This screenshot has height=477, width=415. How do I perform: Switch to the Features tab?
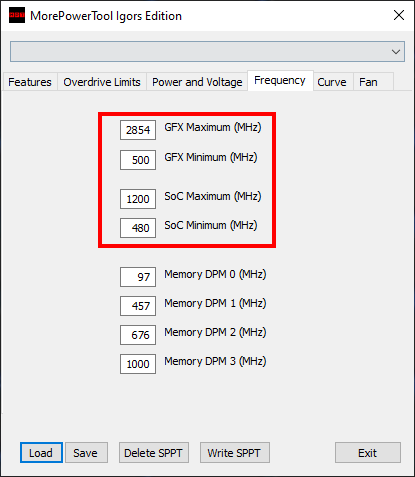coord(30,82)
